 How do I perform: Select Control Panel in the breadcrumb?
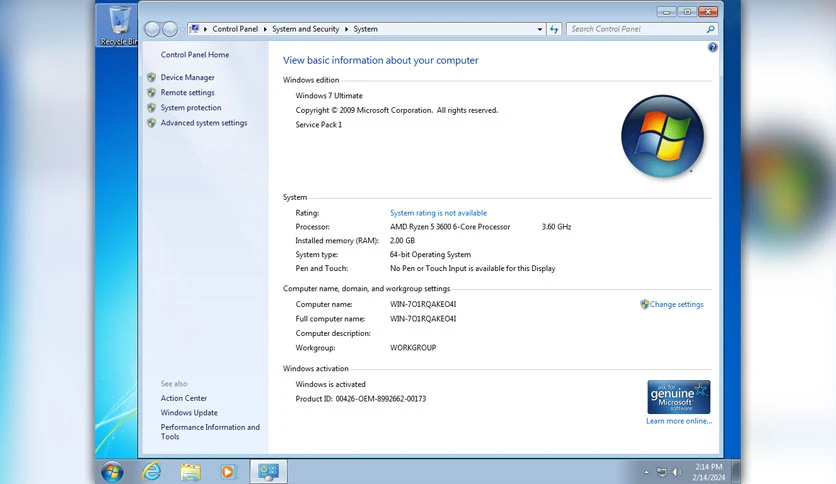pos(235,29)
